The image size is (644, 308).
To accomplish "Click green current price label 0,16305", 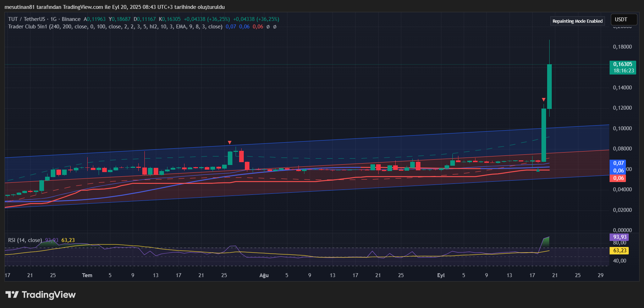I will coord(623,64).
